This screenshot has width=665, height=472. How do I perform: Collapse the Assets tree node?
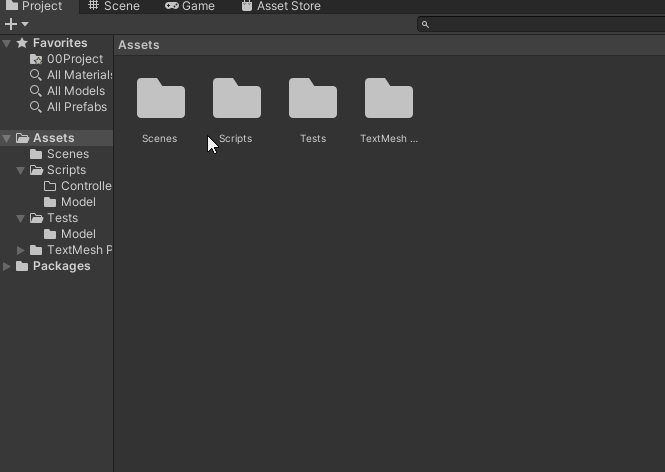tap(6, 138)
